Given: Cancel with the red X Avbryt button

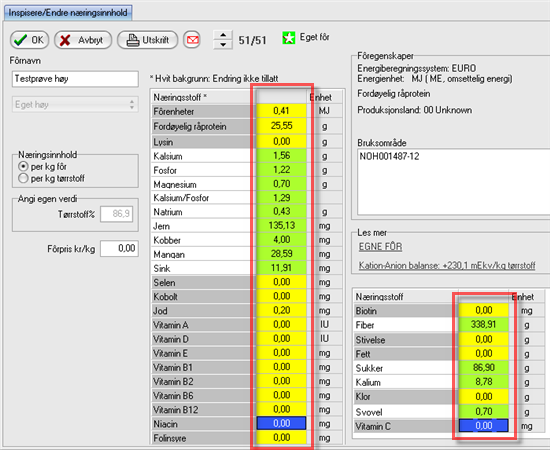Looking at the screenshot, I should coord(83,40).
